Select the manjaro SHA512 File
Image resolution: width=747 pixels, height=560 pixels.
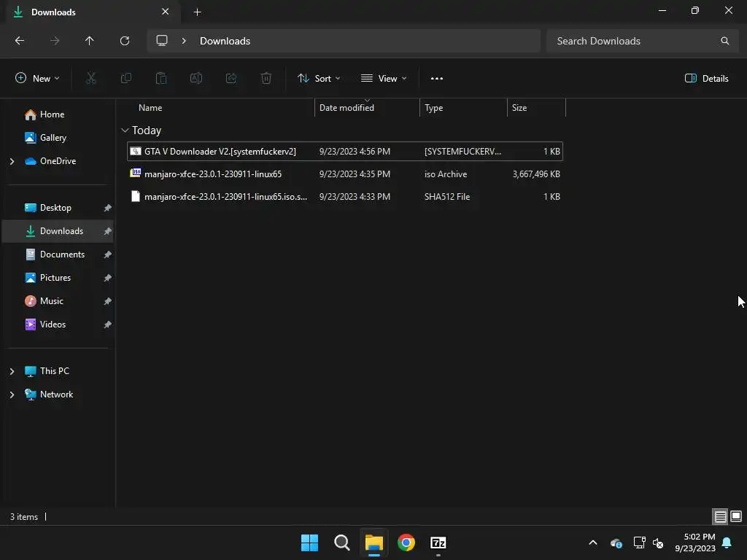tap(345, 197)
